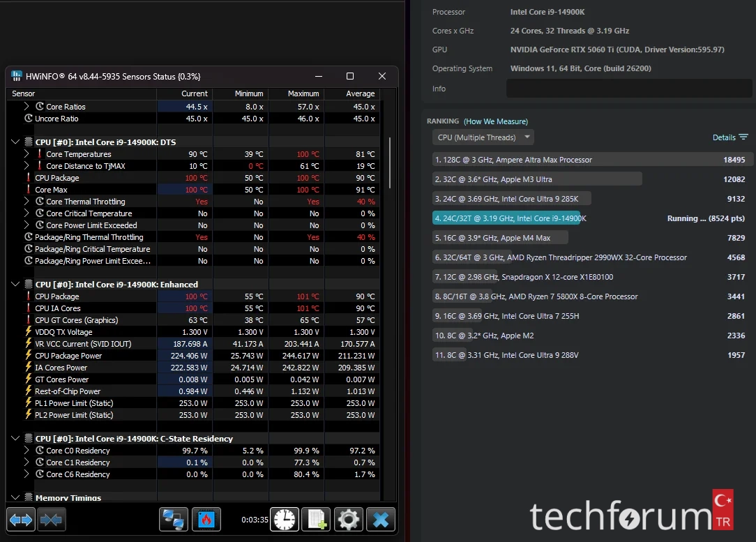Click the Sensor column header
The image size is (756, 542).
pos(81,93)
